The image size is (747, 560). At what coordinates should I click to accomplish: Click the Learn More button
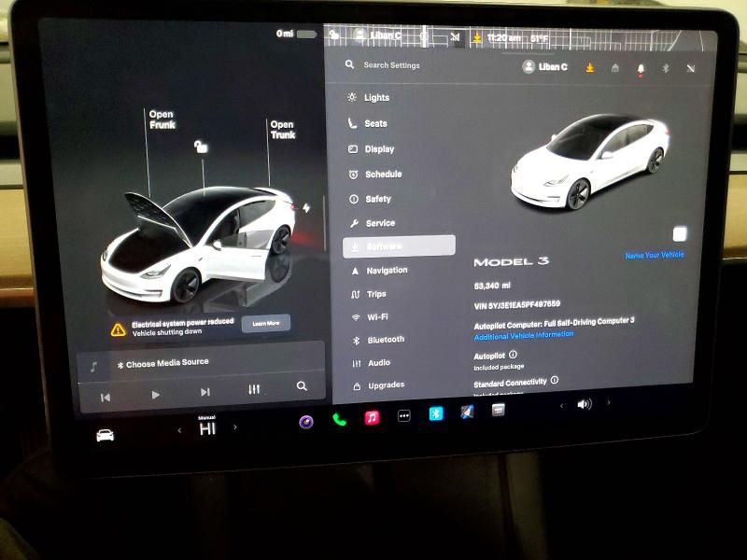coord(267,323)
